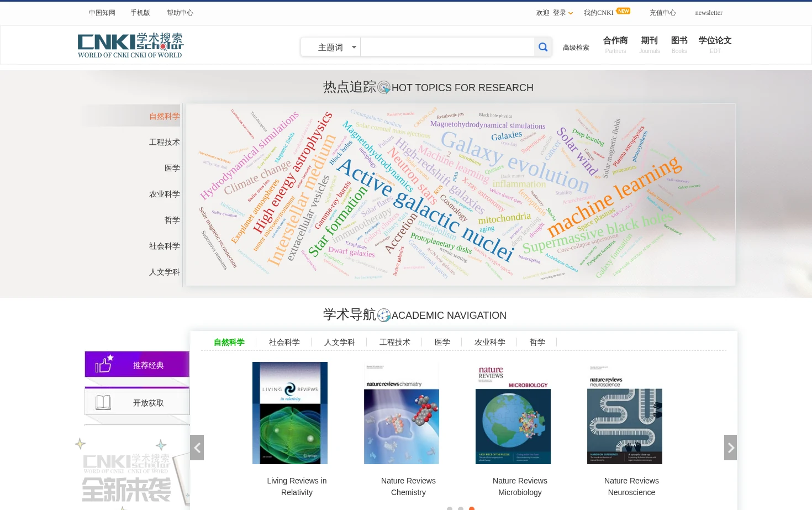Switch to 工程技术 academic navigation tab

(x=395, y=342)
